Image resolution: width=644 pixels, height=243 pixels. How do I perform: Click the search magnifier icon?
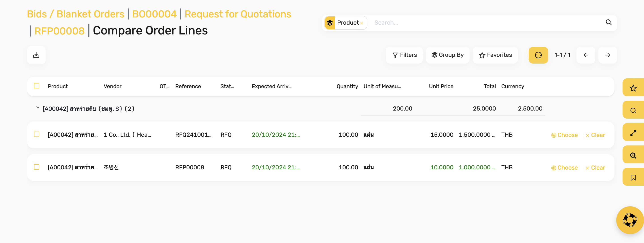[609, 23]
